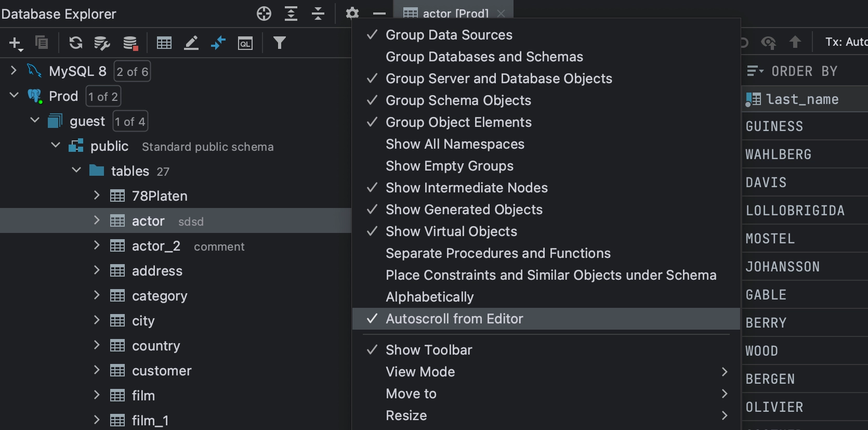Click the '1 of 2' Prod selector
Viewport: 868px width, 430px height.
[x=103, y=97]
